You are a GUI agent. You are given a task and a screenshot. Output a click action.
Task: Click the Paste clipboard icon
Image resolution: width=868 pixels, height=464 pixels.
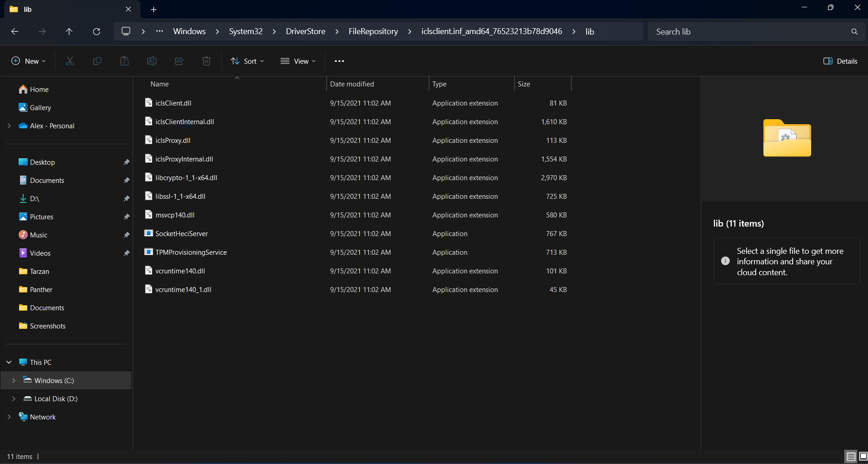click(x=124, y=61)
